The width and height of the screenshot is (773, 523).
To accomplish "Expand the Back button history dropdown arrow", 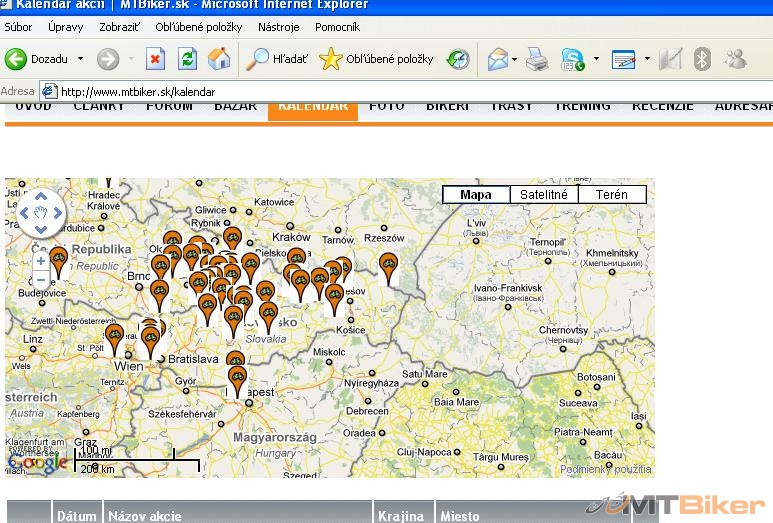I will pyautogui.click(x=80, y=59).
